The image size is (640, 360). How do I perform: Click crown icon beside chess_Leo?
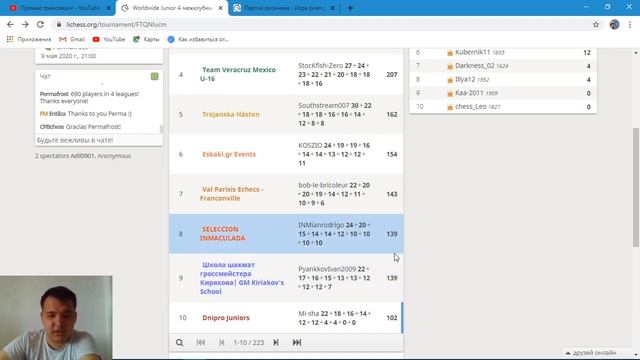point(450,107)
